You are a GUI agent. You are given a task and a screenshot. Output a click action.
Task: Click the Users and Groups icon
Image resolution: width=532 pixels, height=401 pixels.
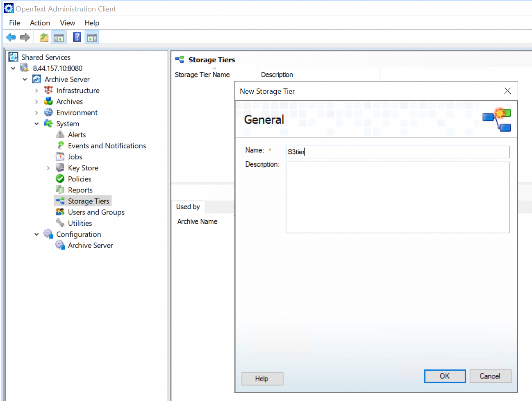(60, 212)
